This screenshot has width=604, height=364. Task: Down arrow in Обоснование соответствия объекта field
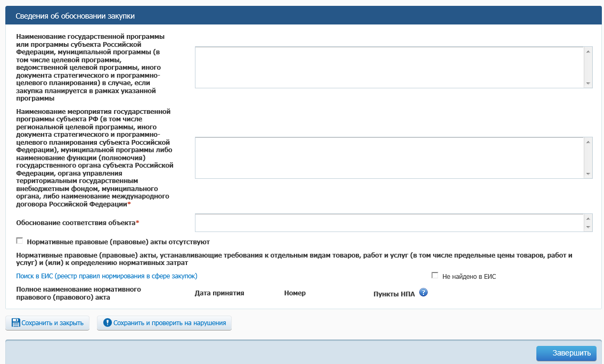588,227
